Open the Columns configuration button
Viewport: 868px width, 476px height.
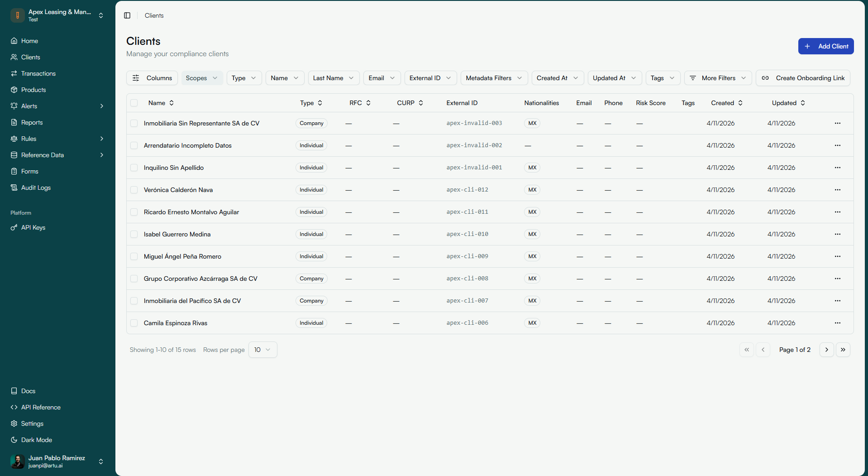tap(152, 78)
